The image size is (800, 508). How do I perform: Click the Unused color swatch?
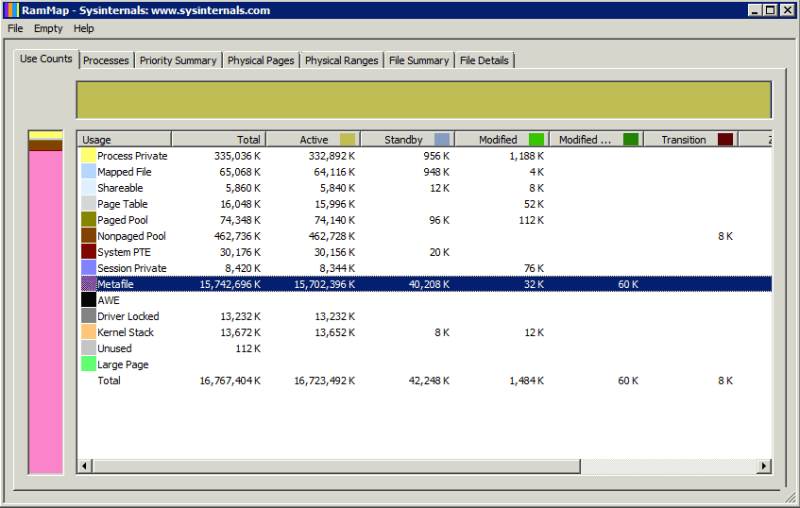click(x=89, y=348)
